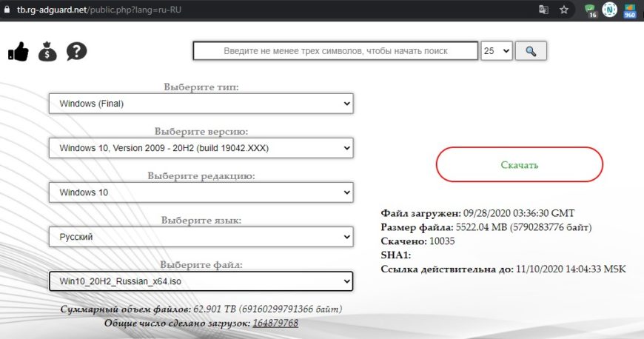Viewport: 644px width, 339px height.
Task: Click the Выберите тип label
Action: [x=201, y=87]
